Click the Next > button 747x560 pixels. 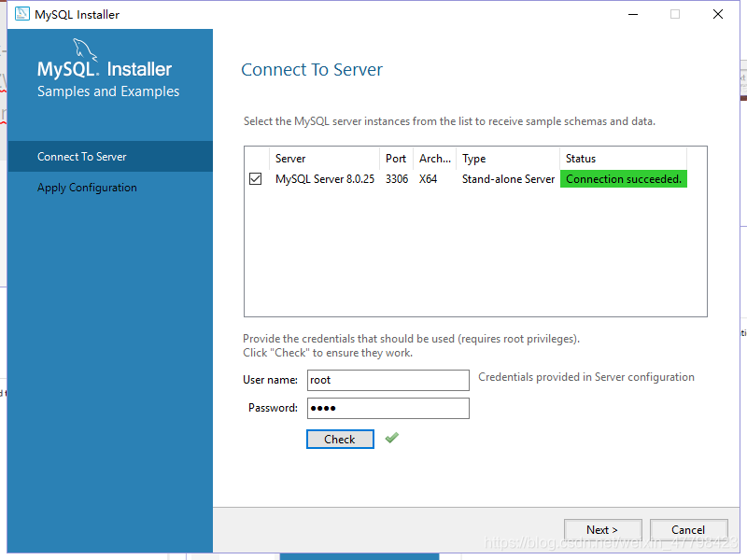(x=602, y=529)
